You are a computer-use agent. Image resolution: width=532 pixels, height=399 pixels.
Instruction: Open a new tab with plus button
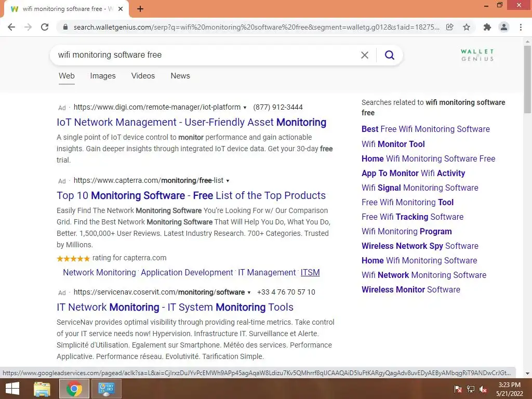(140, 9)
